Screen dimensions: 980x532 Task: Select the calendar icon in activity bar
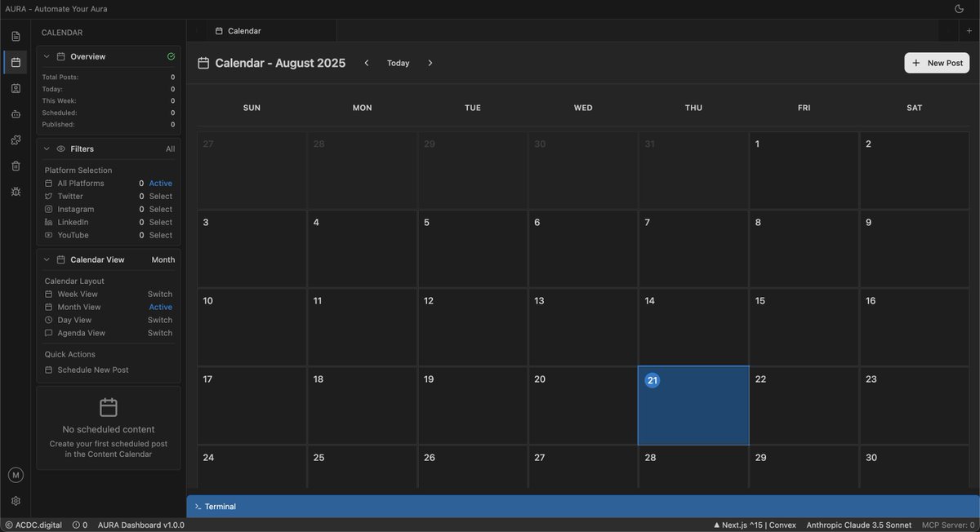[16, 62]
